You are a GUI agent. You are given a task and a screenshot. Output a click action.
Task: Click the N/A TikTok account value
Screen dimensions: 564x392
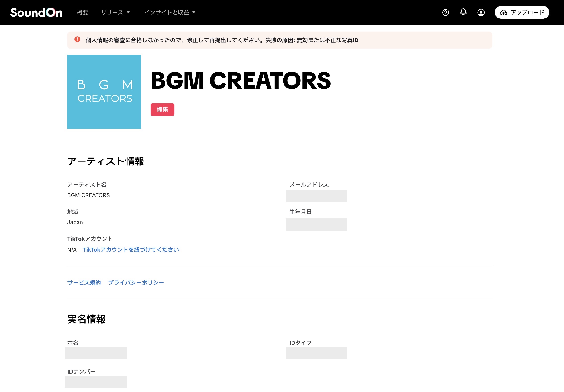[x=72, y=250]
